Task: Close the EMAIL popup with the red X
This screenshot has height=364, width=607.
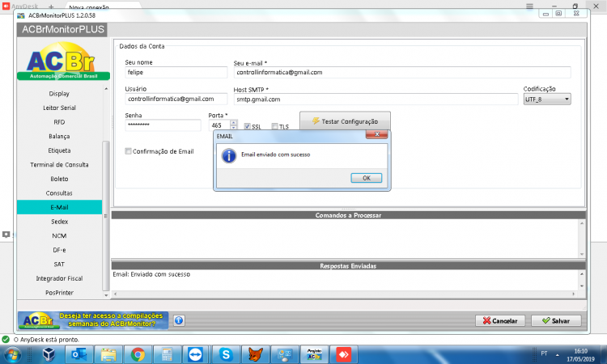Action: 377,134
